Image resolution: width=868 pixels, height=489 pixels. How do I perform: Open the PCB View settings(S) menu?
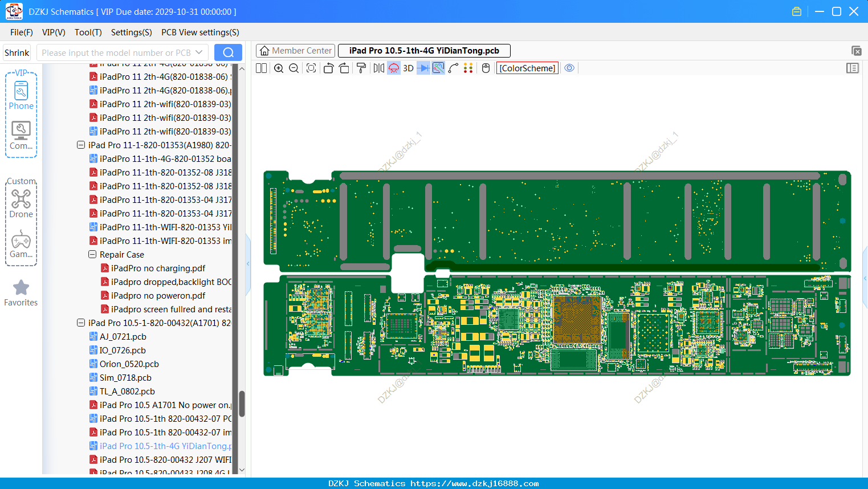[200, 32]
